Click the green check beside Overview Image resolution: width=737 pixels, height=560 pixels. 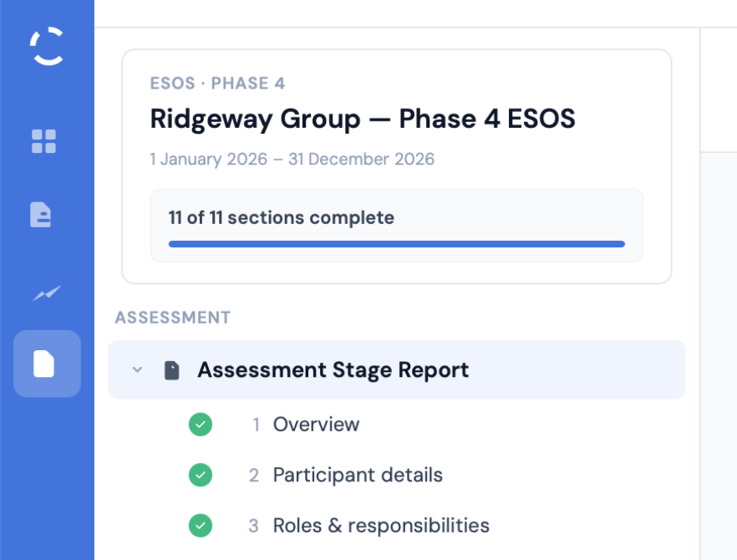coord(201,425)
